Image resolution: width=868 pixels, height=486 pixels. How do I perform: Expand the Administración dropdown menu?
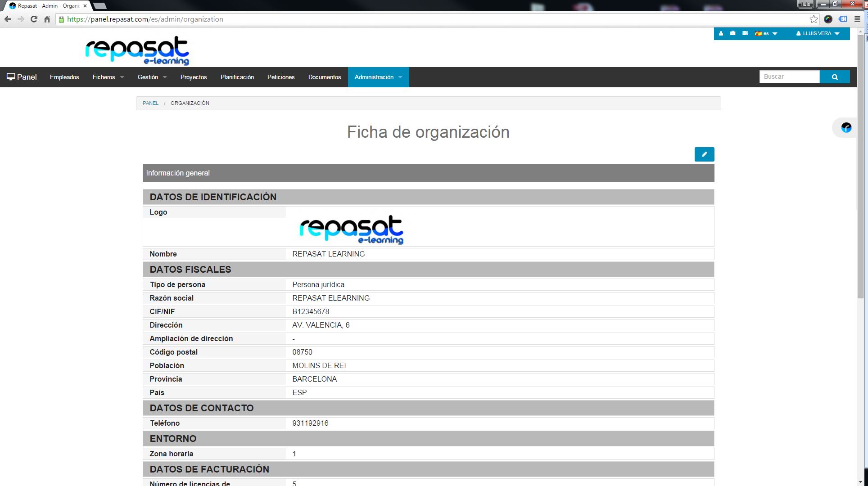pos(379,77)
